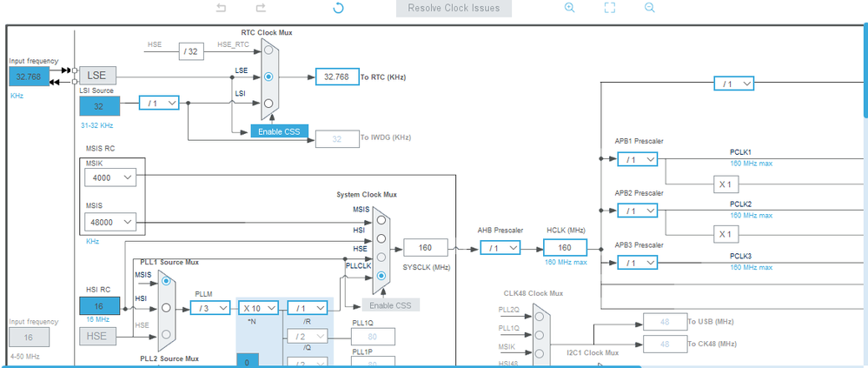The image size is (868, 368).
Task: Select HSI input on PLL1 Source Mux
Action: tap(165, 308)
